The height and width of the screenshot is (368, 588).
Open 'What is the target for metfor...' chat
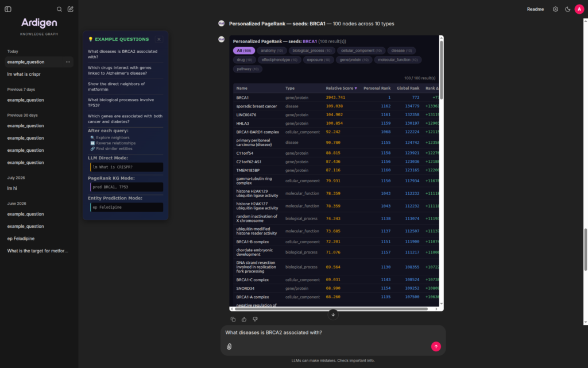[x=39, y=251]
